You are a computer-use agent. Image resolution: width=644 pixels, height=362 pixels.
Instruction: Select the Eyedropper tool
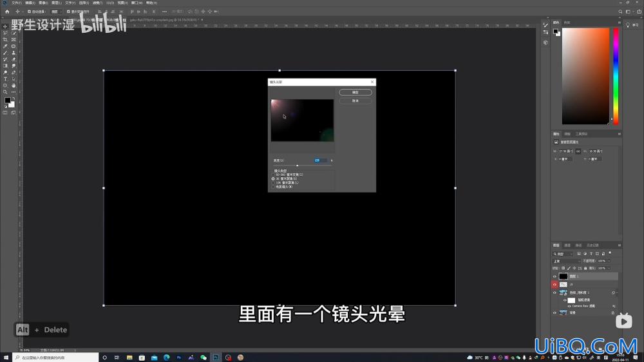coord(5,46)
